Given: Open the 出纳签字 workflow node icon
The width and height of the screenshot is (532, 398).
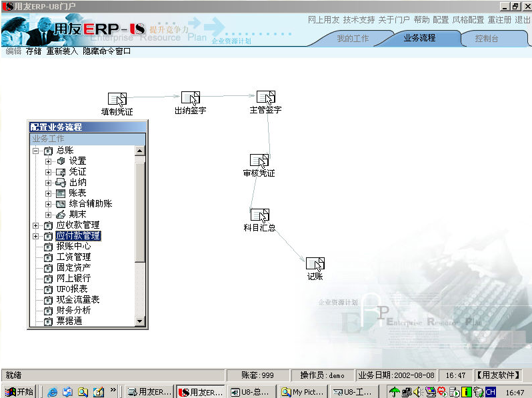Looking at the screenshot, I should [191, 98].
